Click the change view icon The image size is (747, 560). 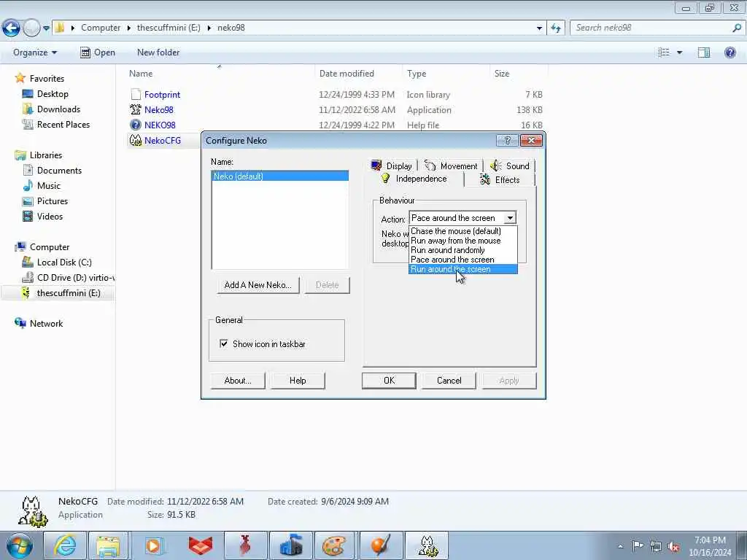click(664, 52)
